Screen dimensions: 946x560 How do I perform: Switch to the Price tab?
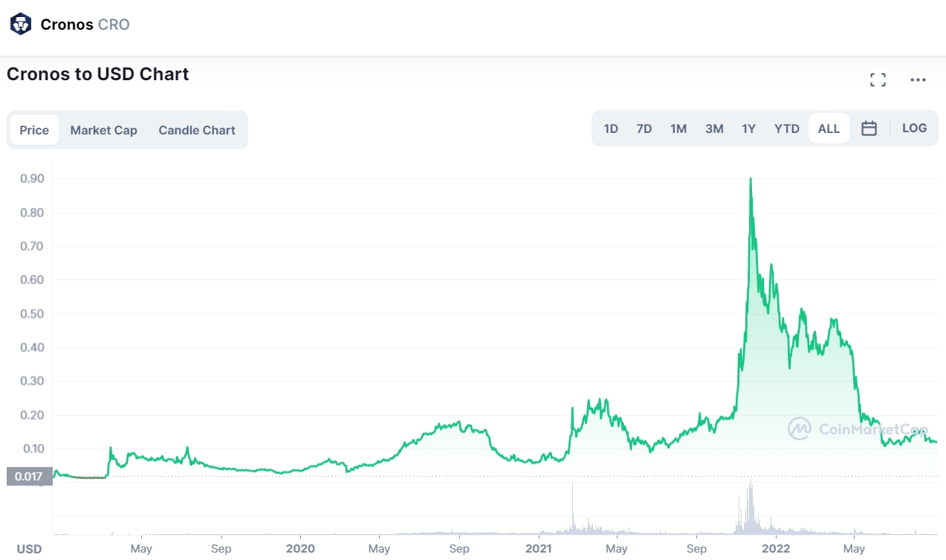pyautogui.click(x=34, y=130)
